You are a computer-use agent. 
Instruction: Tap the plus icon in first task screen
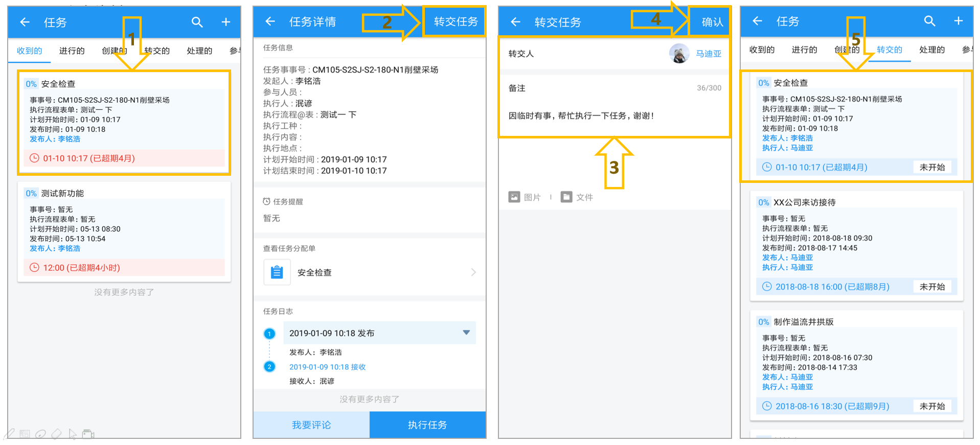pos(226,22)
